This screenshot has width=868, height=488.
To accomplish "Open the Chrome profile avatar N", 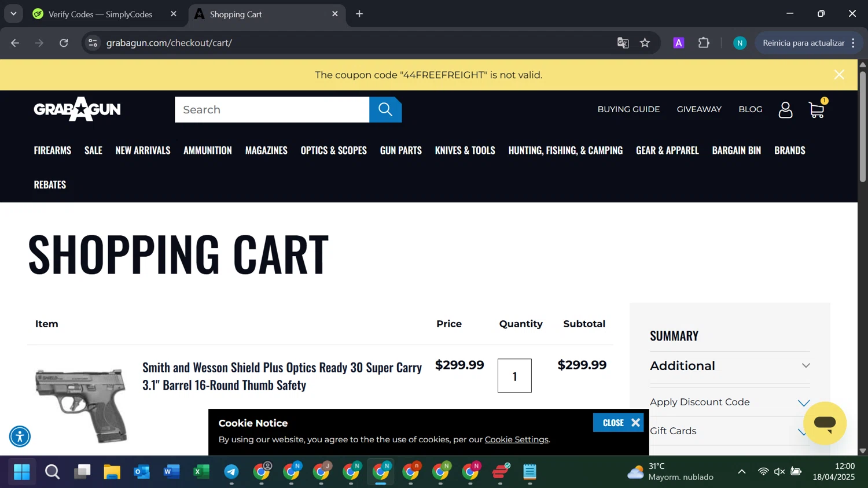I will click(740, 43).
